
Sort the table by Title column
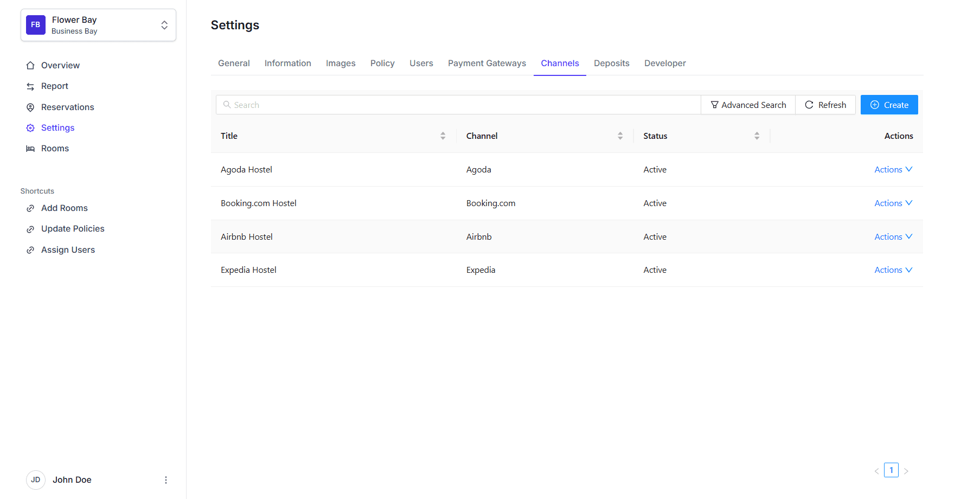(x=443, y=136)
